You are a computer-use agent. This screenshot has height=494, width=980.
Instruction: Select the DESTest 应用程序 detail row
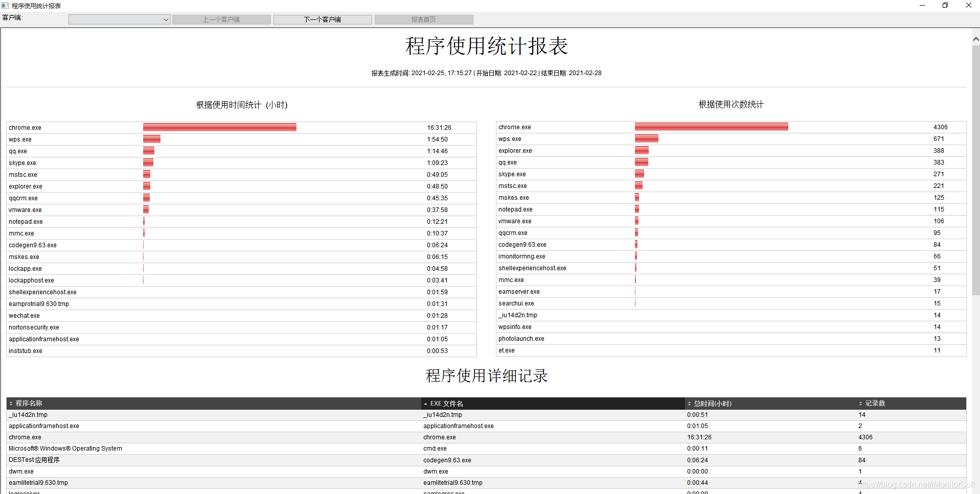[486, 460]
